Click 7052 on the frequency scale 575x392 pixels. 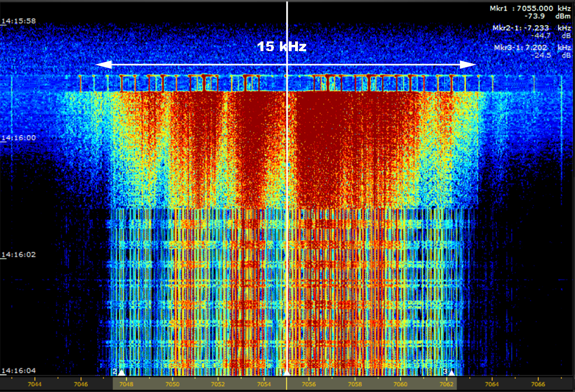point(218,384)
